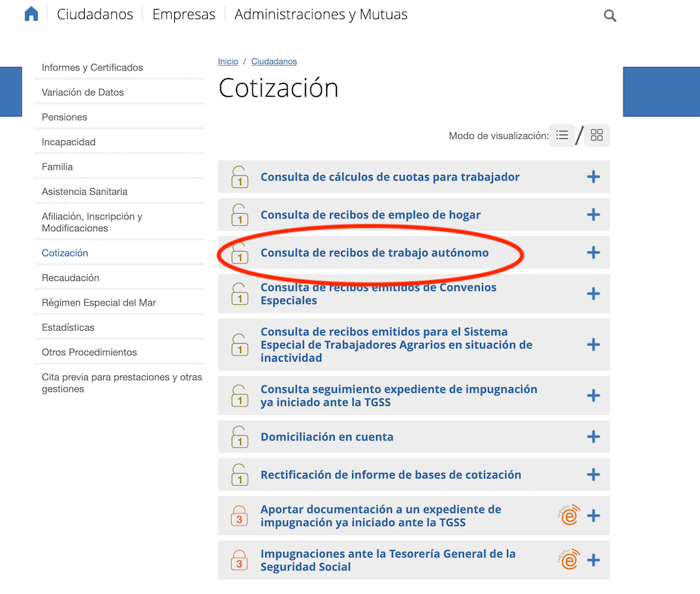Click lock icon beside cálculos de cuotas

[x=240, y=177]
